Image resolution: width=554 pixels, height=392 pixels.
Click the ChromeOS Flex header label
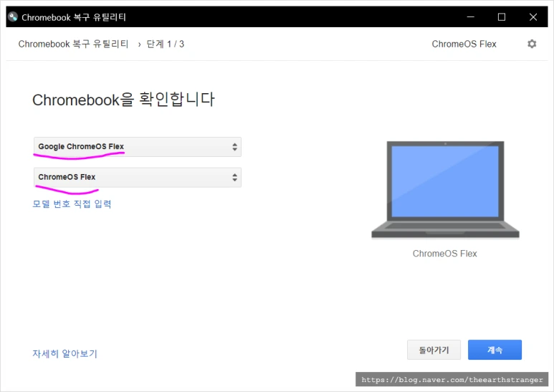click(x=464, y=44)
